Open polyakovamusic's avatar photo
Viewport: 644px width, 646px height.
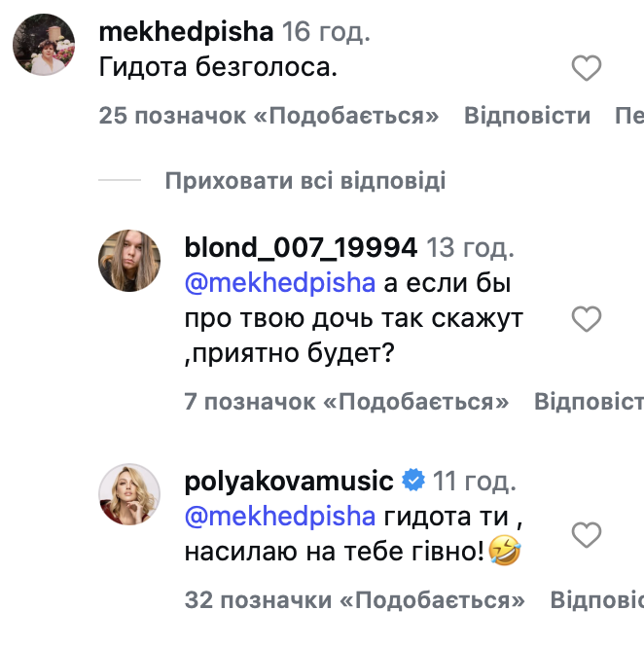[x=130, y=496]
